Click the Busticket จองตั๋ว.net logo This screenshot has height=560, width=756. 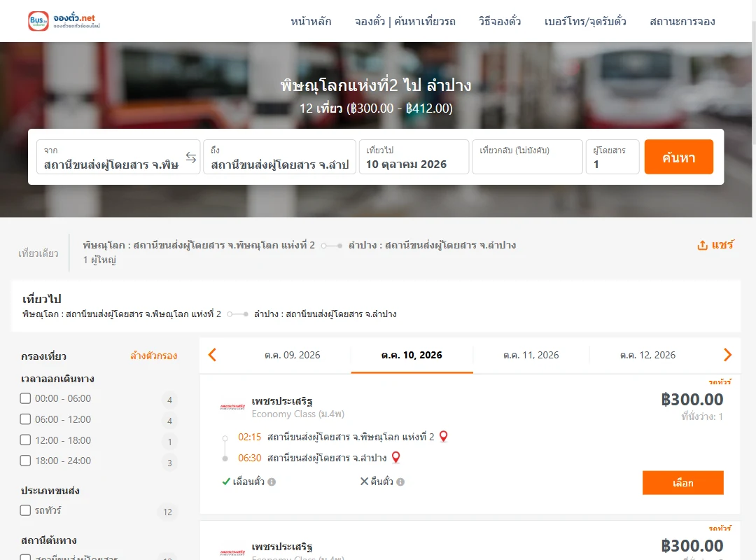[x=64, y=21]
